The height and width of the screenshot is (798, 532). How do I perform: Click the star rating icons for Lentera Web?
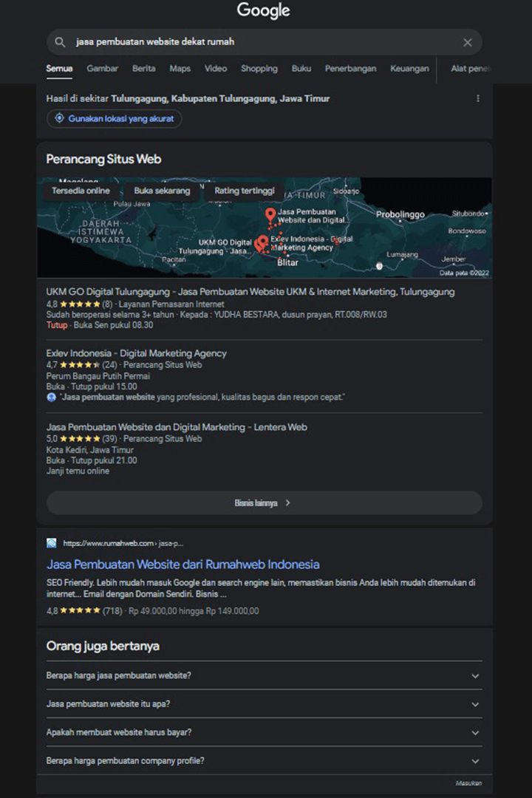[81, 438]
